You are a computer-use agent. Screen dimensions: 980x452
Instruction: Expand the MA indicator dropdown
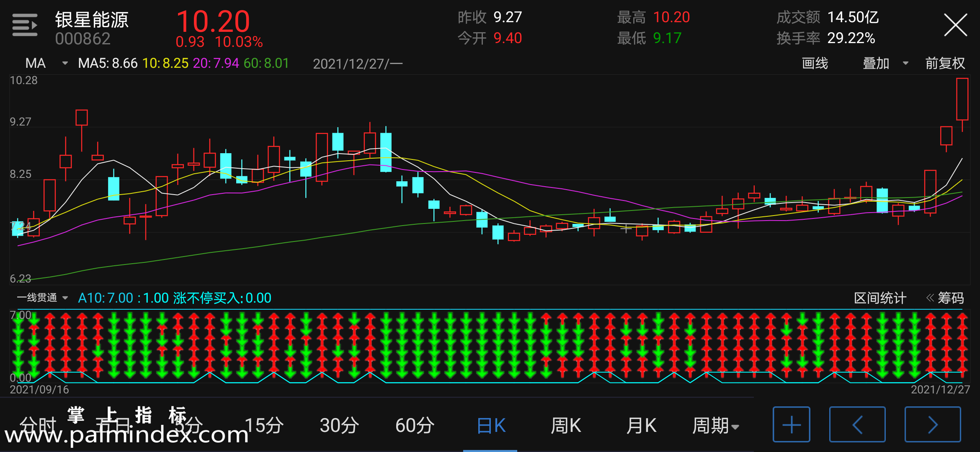tap(46, 63)
